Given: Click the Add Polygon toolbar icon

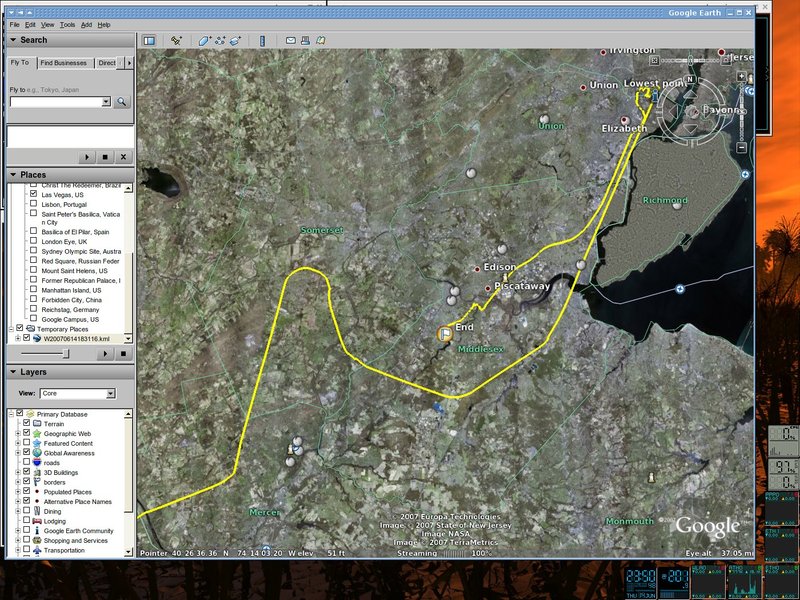Looking at the screenshot, I should coord(204,40).
